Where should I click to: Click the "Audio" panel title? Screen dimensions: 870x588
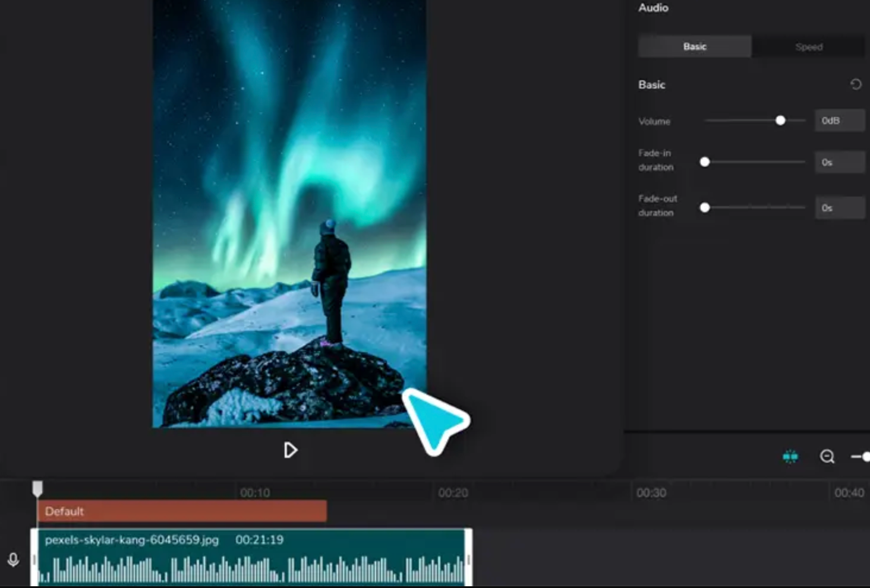pos(653,8)
